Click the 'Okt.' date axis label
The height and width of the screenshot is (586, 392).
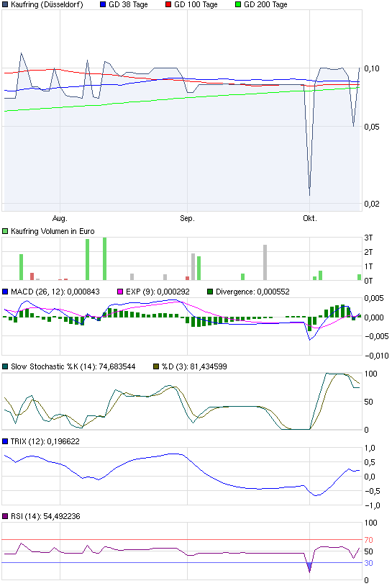310,218
